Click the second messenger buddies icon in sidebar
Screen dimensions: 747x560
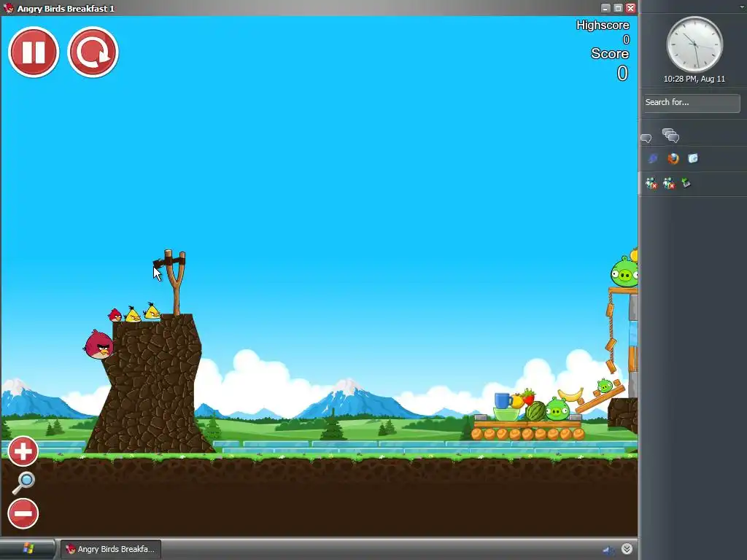click(x=669, y=183)
